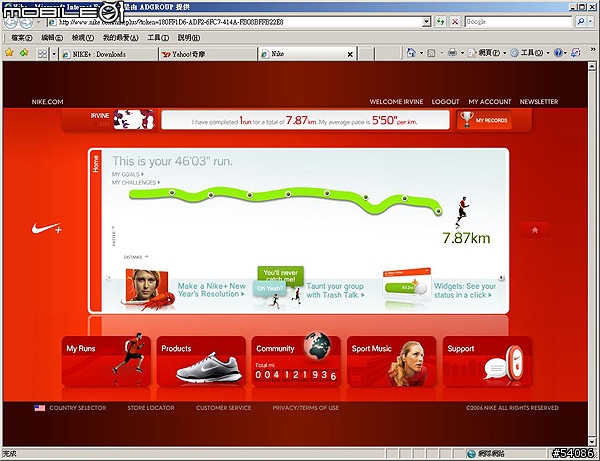Click the promo carousel left arrow
600x461 pixels.
[x=109, y=278]
